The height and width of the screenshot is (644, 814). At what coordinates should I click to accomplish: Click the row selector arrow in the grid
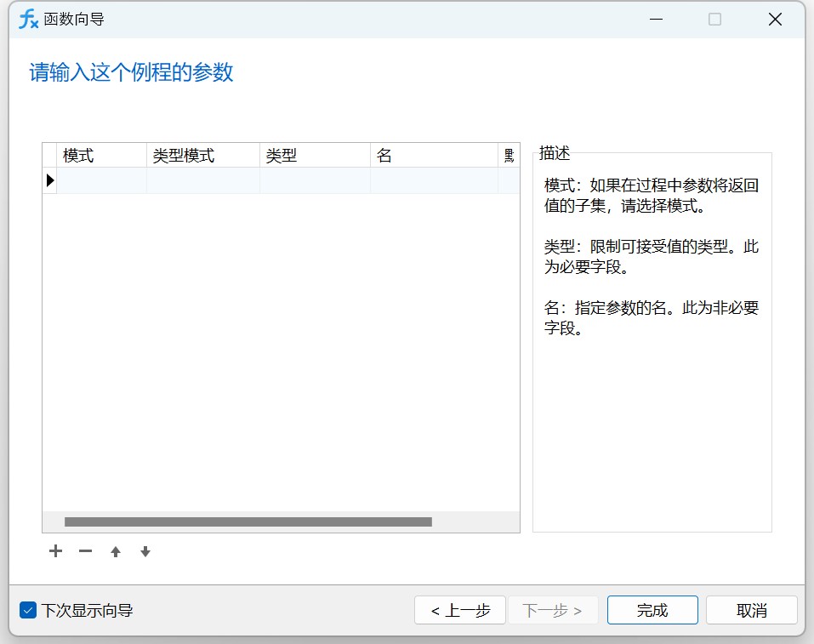[x=49, y=180]
